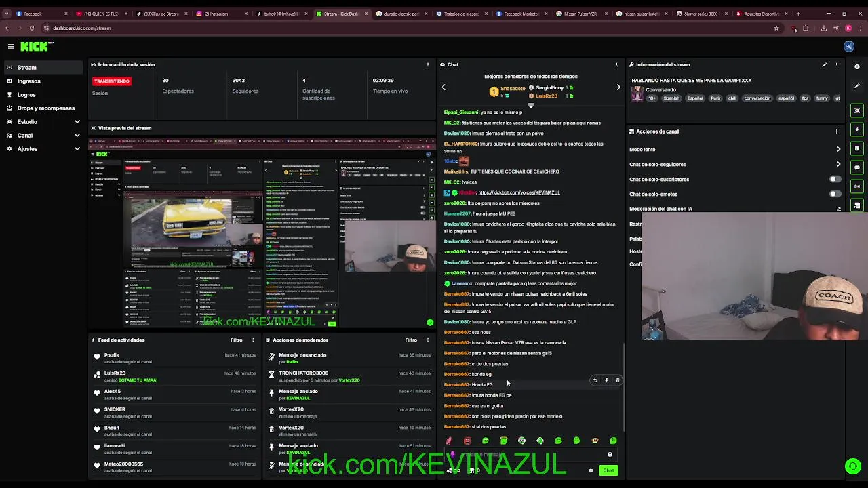Pin the hovered Honda EG chat message

click(x=606, y=380)
